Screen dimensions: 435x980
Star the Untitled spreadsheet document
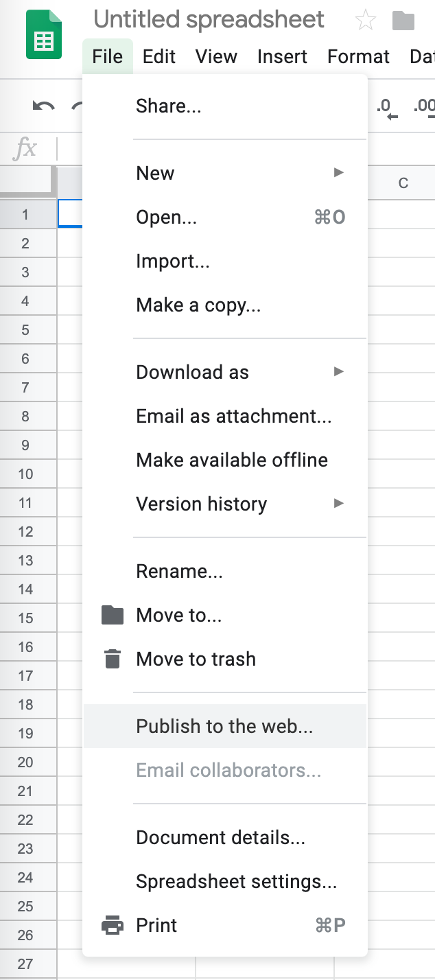coord(365,21)
